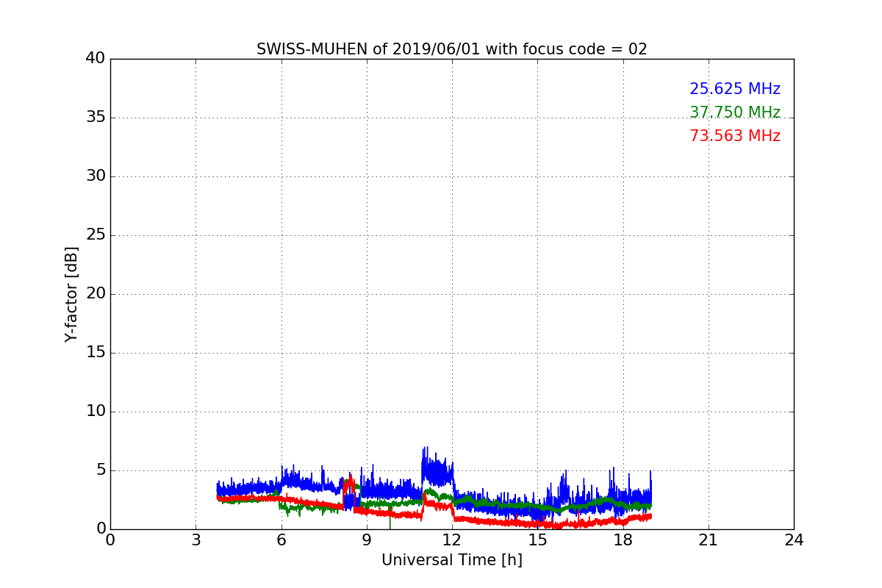The height and width of the screenshot is (588, 882).
Task: Select the blue 25.625 MHz legend label
Action: pyautogui.click(x=735, y=89)
